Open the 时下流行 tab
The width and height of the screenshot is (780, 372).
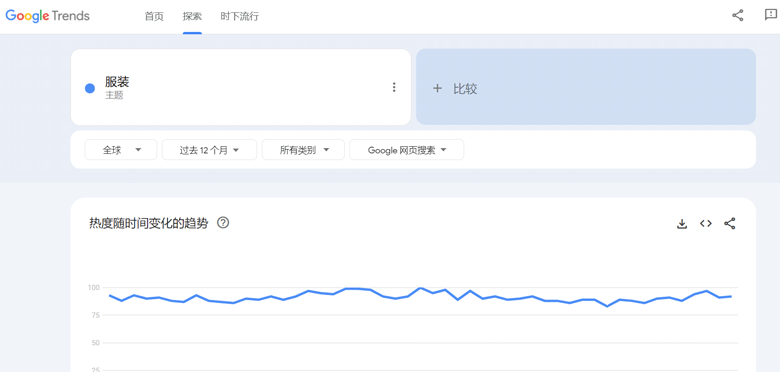pyautogui.click(x=239, y=16)
